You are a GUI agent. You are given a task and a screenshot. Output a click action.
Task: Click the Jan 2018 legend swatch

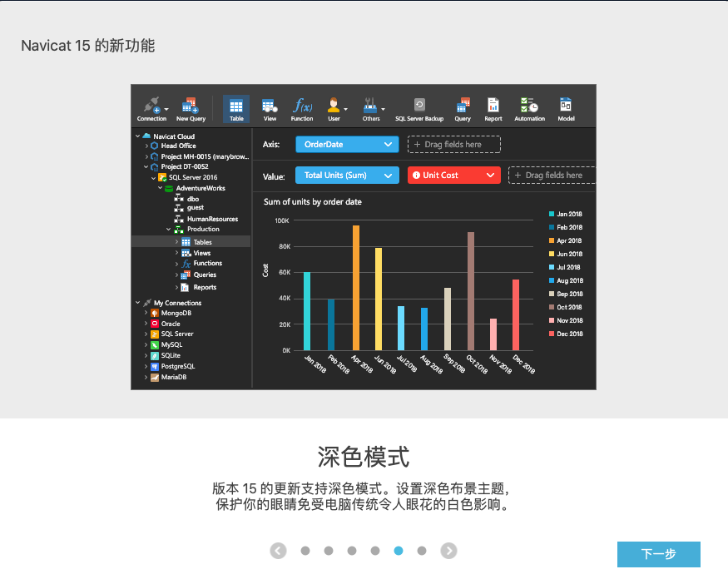tap(552, 214)
